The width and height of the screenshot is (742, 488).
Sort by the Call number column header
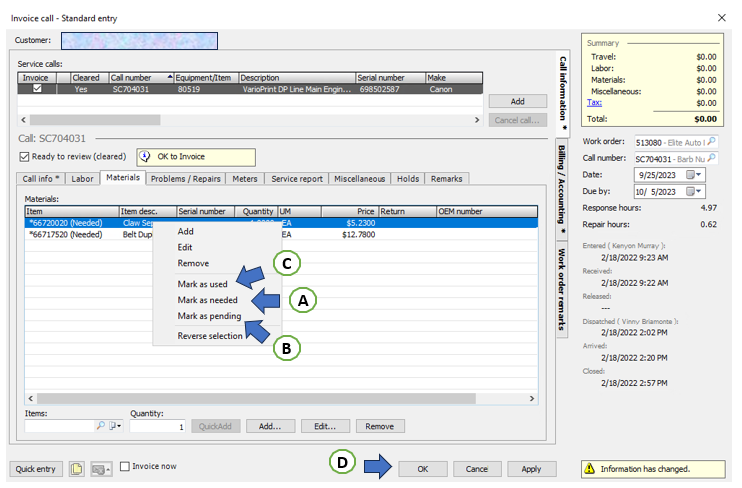(141, 78)
